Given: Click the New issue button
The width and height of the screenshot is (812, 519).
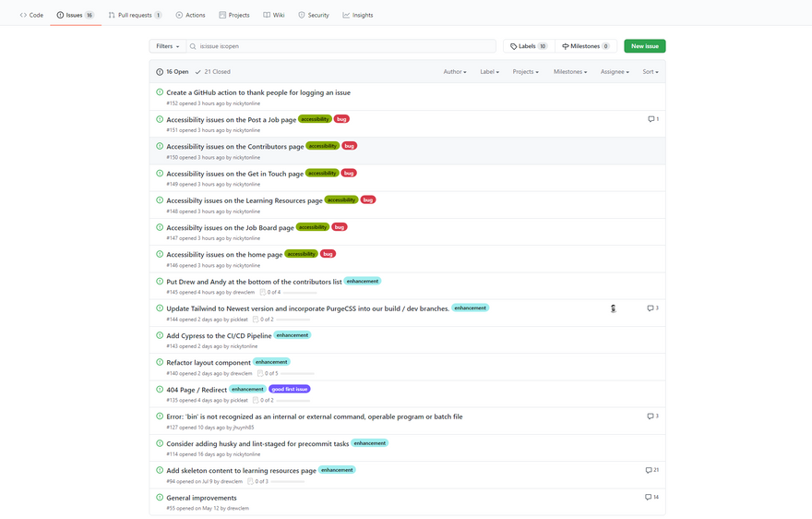Looking at the screenshot, I should 644,46.
